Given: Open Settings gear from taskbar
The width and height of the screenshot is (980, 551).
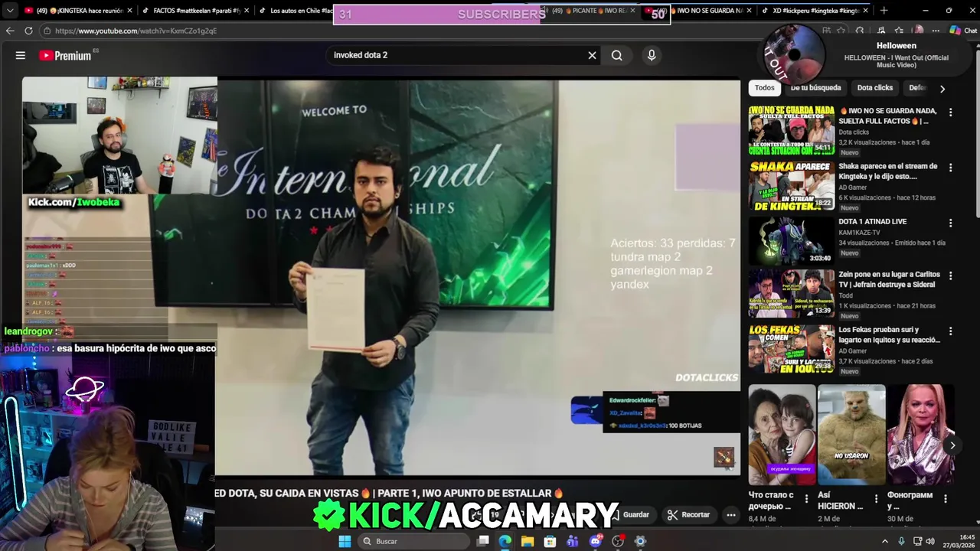Looking at the screenshot, I should pyautogui.click(x=640, y=541).
